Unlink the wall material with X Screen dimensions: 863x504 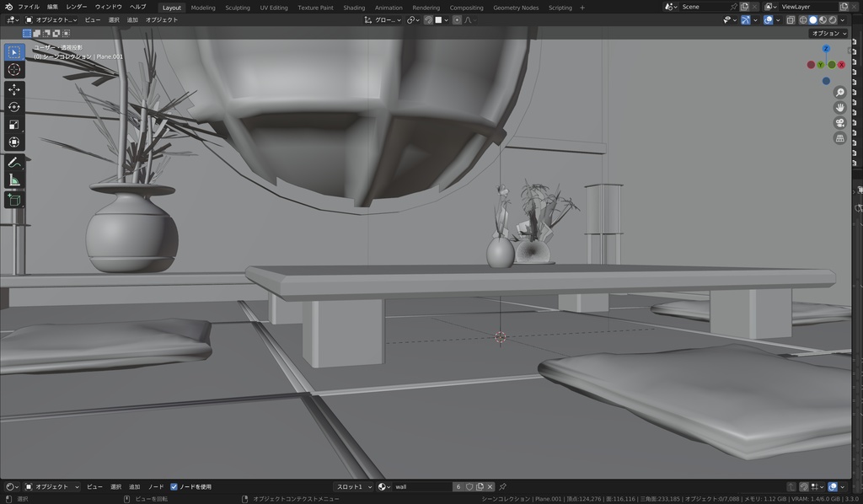pos(490,487)
